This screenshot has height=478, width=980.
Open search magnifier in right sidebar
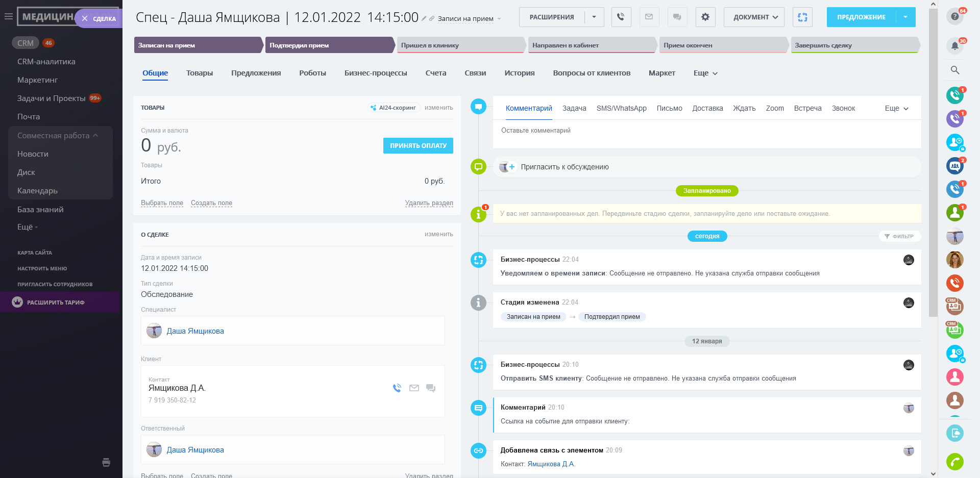(954, 70)
